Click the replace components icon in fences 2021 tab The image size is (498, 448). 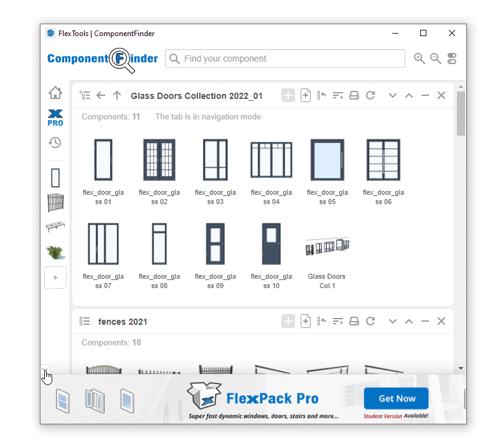pyautogui.click(x=321, y=321)
